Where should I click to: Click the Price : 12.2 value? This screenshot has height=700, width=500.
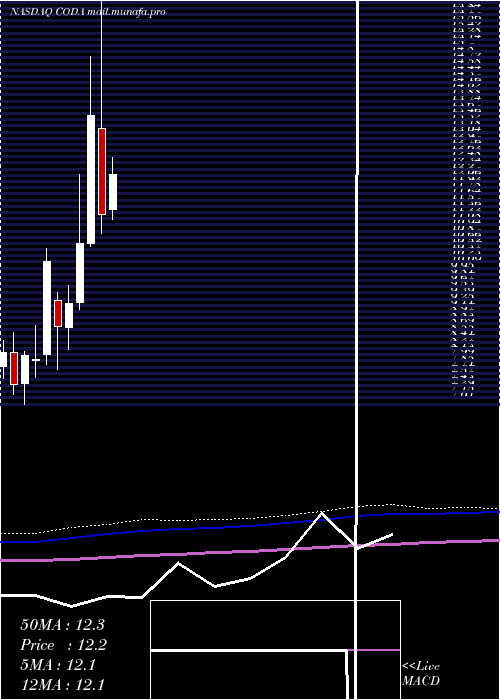click(x=64, y=645)
